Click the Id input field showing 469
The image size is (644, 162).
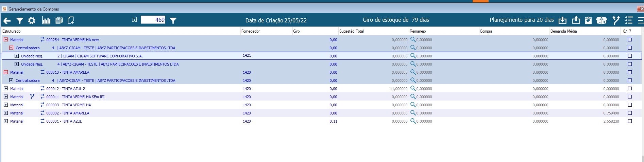(153, 20)
